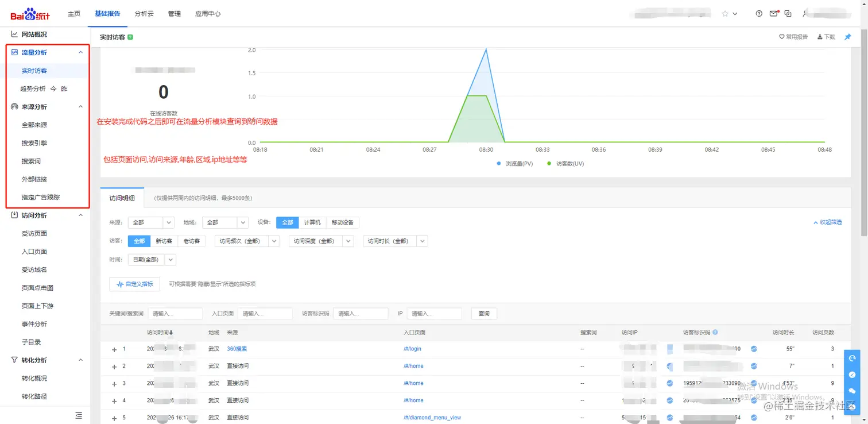This screenshot has width=868, height=424.
Task: Click the 今 shortcut beside 趋势分析
Action: tap(54, 89)
